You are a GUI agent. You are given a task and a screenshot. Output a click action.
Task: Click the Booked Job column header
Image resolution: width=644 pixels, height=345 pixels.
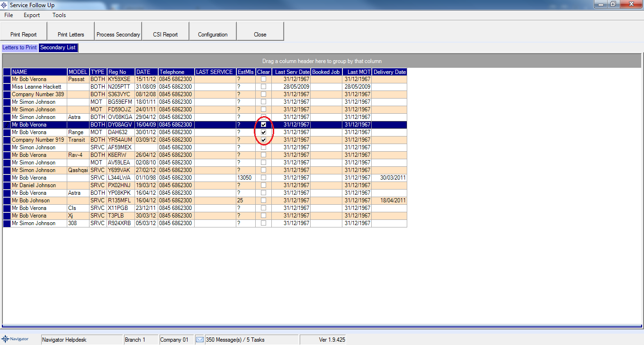326,72
